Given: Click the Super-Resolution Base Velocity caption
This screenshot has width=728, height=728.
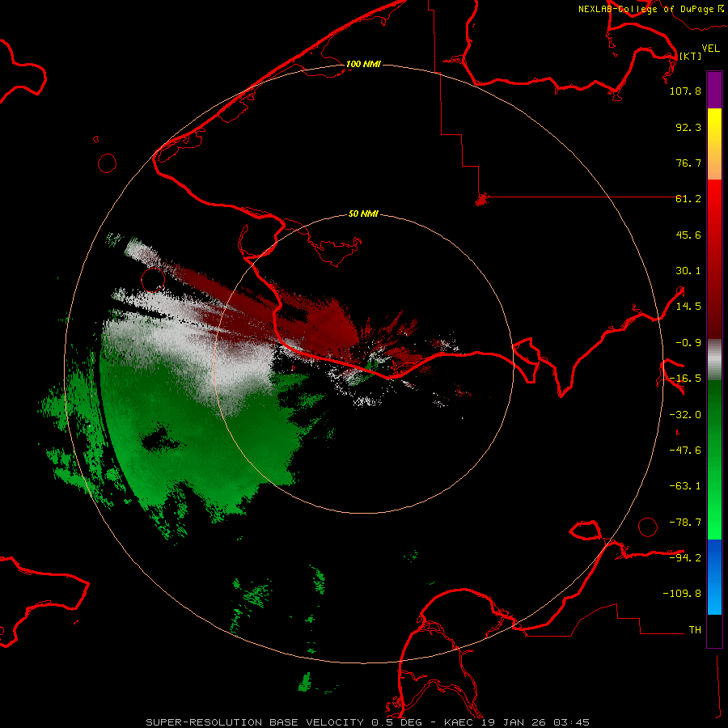Looking at the screenshot, I should point(284,722).
